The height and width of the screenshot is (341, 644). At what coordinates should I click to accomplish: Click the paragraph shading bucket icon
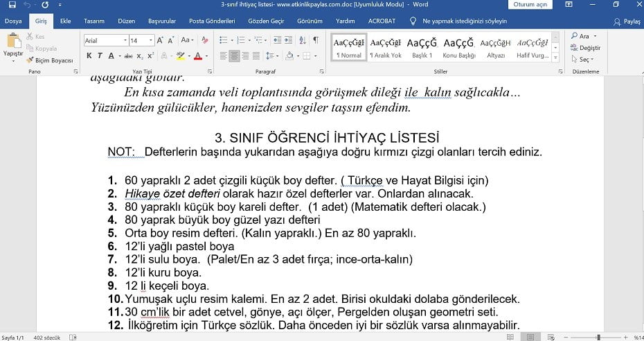click(289, 55)
